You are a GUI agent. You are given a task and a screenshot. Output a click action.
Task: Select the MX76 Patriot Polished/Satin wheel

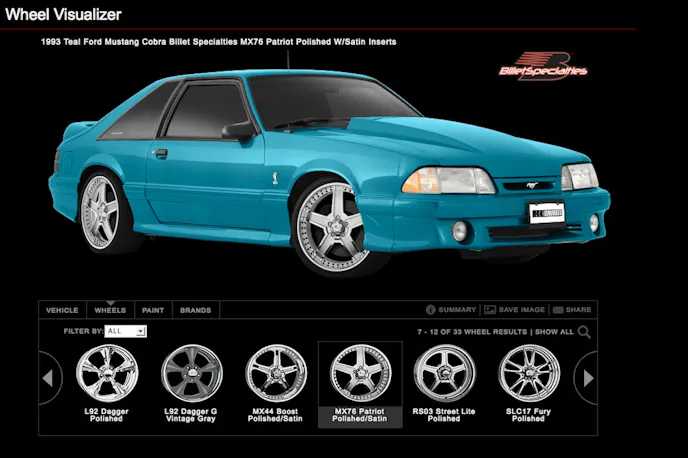(360, 372)
